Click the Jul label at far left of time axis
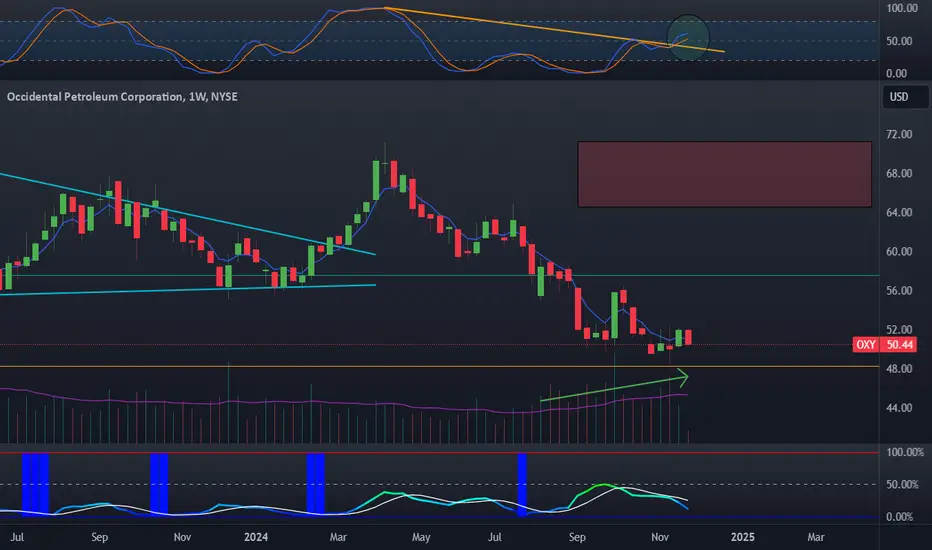Image resolution: width=932 pixels, height=550 pixels. (17, 537)
